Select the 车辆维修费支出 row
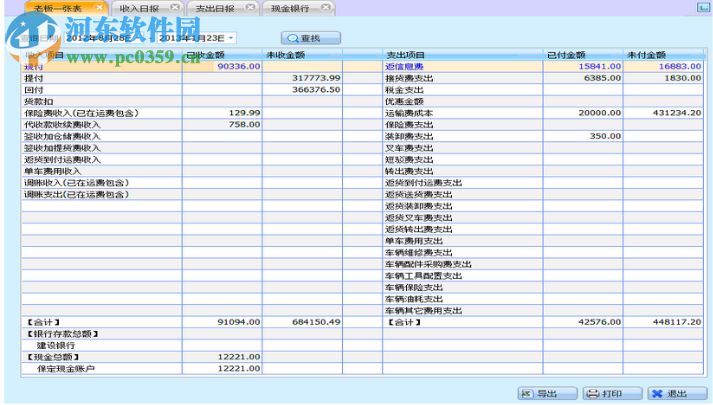 tap(463, 253)
